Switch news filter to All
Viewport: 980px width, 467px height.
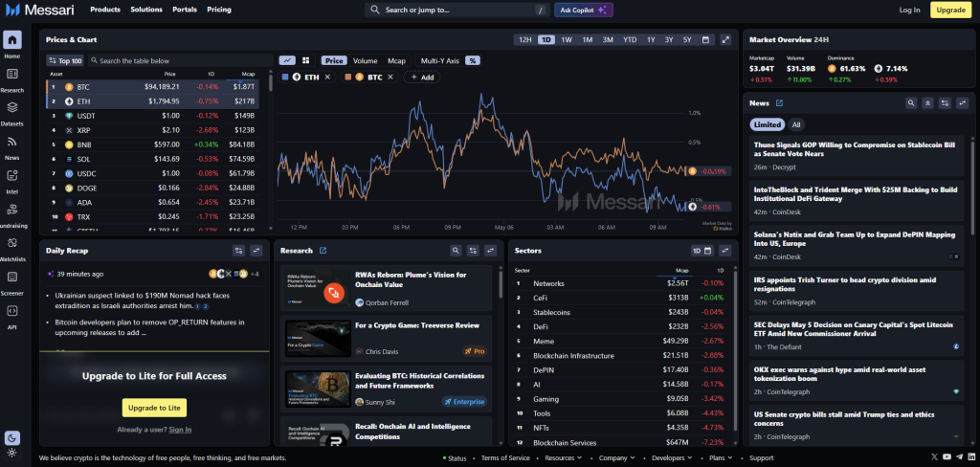point(795,124)
